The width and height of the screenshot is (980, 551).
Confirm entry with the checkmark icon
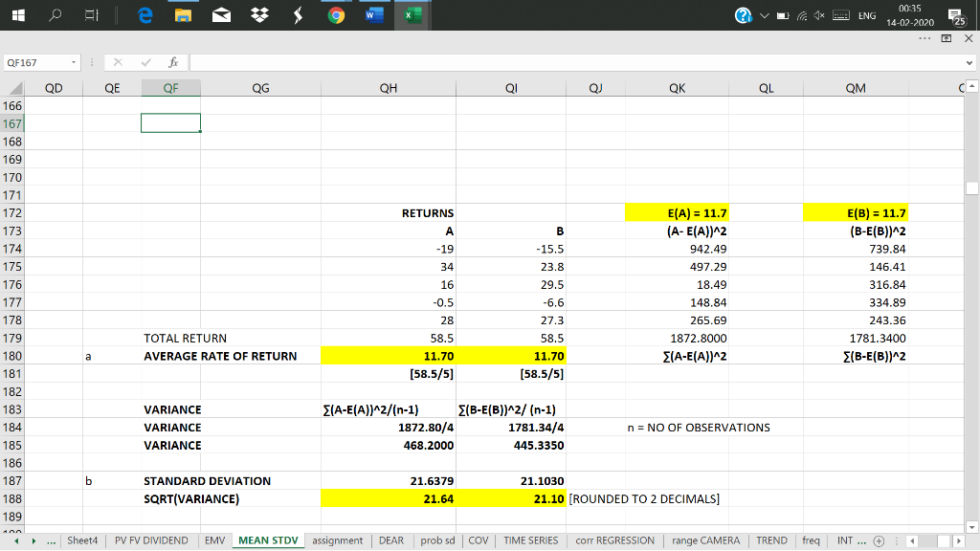(146, 62)
